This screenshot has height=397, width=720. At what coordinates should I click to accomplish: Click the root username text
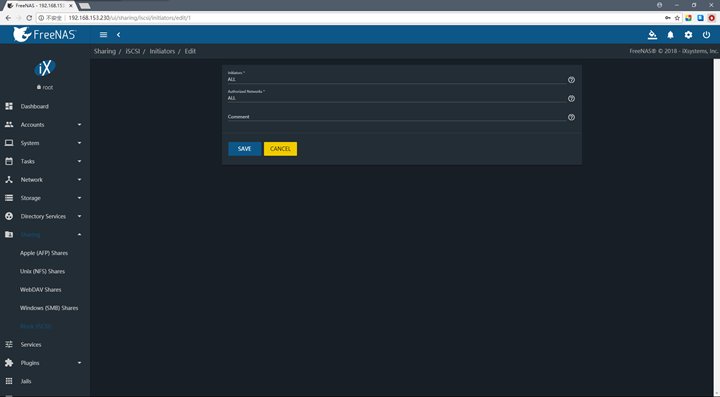point(48,87)
